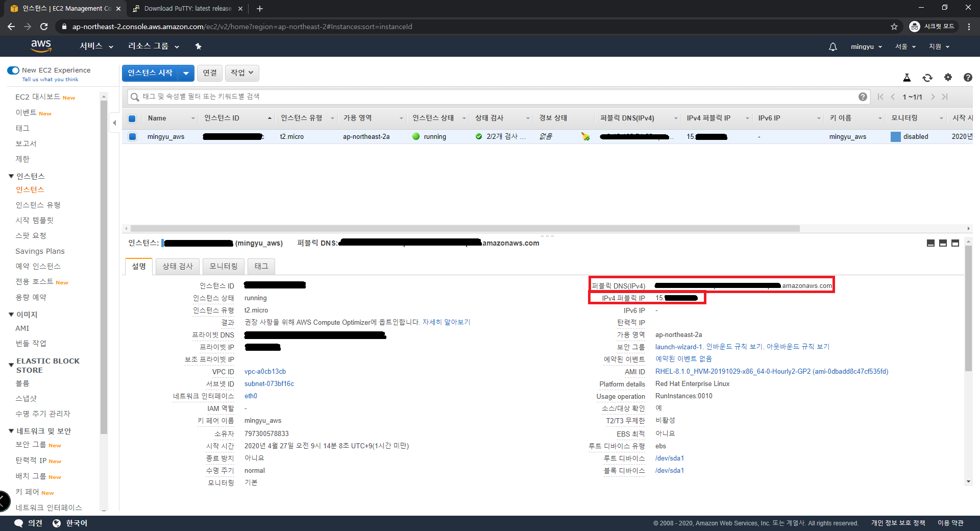Click the experiments flask icon

[907, 78]
